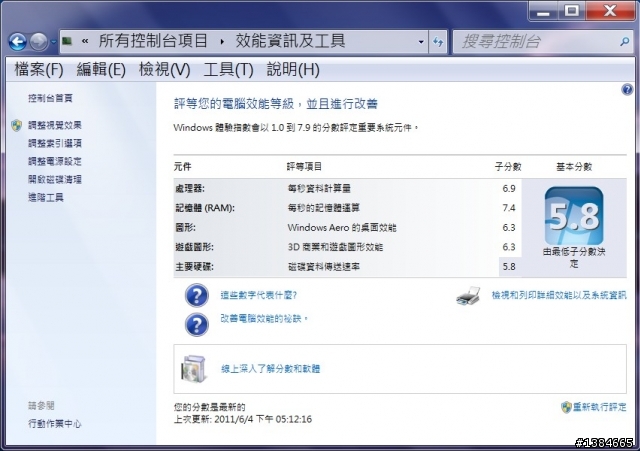Open the 說明(H) menu

pyautogui.click(x=293, y=69)
